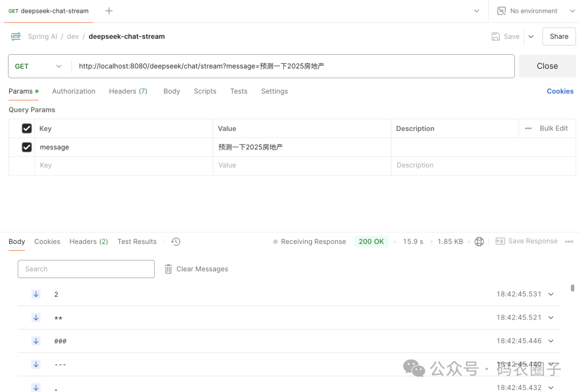Click the request URL field

(x=293, y=66)
